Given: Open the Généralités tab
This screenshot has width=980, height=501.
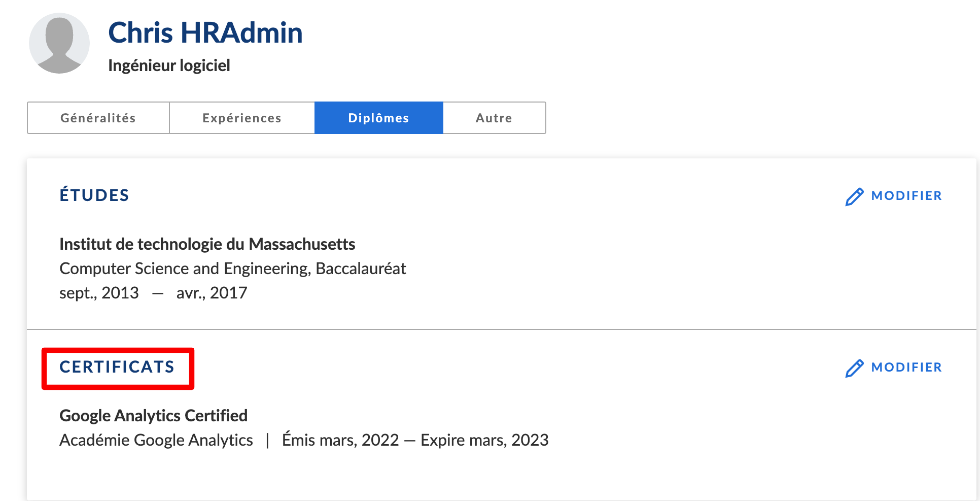Looking at the screenshot, I should pyautogui.click(x=98, y=118).
